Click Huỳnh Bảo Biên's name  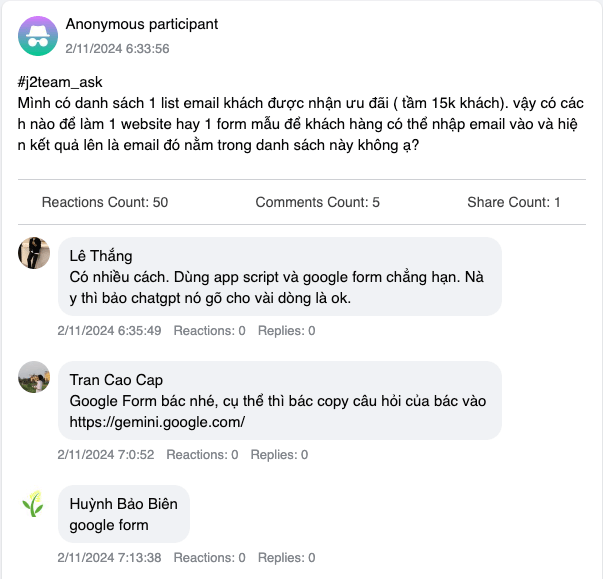[x=124, y=504]
